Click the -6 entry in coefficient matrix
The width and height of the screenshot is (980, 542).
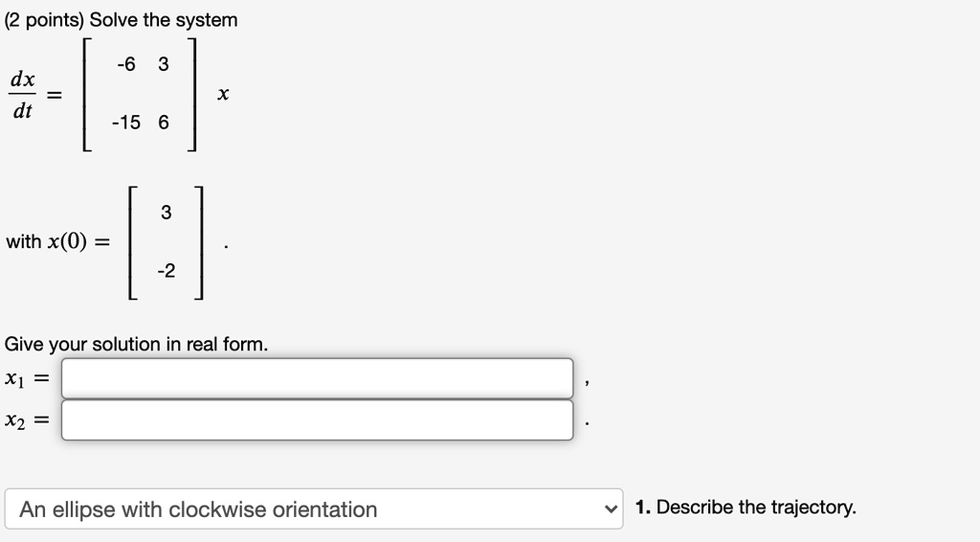(125, 65)
